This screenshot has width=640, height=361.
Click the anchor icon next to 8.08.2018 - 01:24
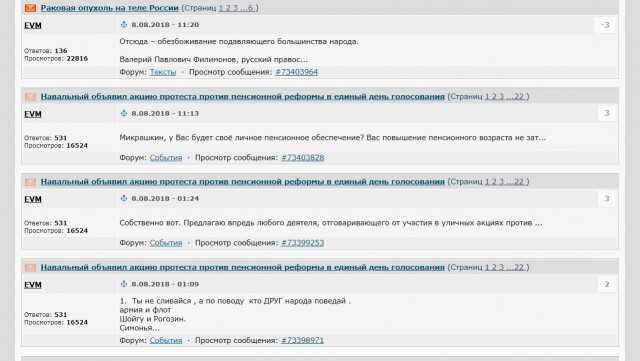[x=124, y=198]
